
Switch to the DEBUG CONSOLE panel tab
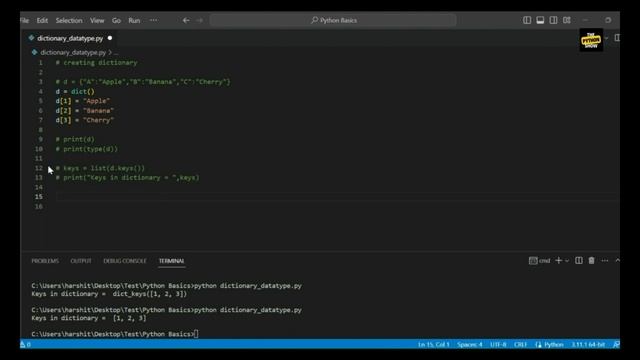(x=125, y=261)
